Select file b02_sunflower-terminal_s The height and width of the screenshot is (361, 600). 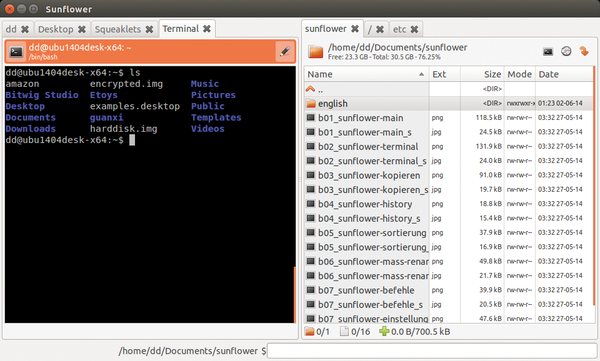point(448,161)
